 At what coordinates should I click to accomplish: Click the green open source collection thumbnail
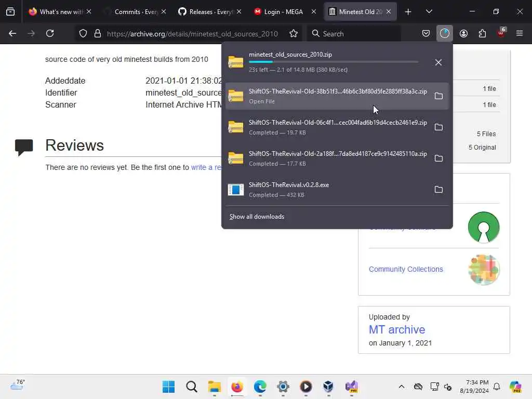tap(484, 227)
